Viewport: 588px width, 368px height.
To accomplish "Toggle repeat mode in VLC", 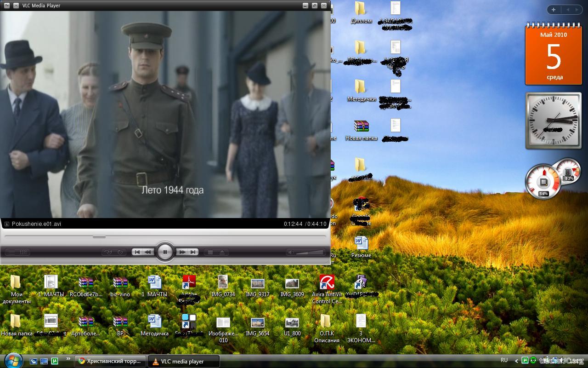I will pyautogui.click(x=120, y=252).
